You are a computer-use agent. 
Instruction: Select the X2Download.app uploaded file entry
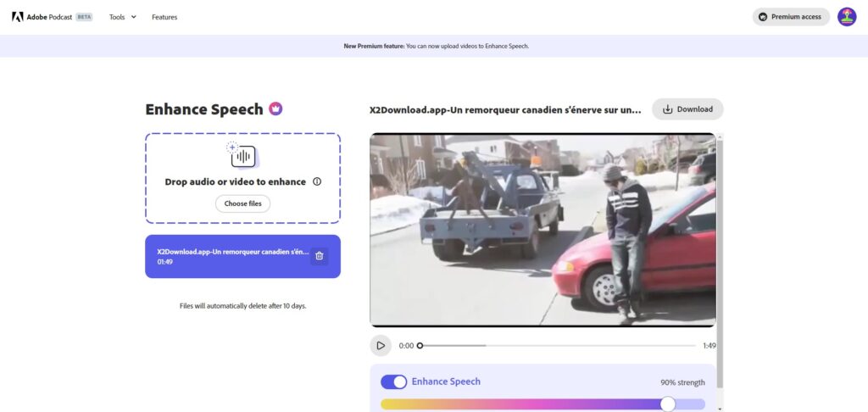tap(242, 256)
